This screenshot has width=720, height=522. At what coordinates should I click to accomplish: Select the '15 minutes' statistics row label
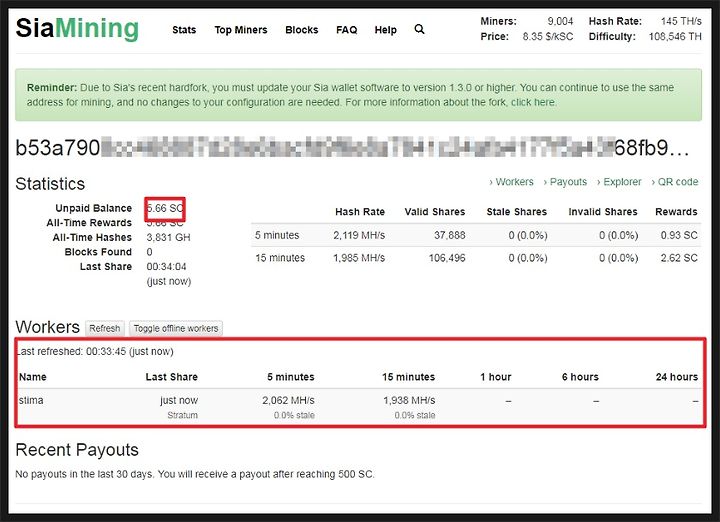[280, 258]
